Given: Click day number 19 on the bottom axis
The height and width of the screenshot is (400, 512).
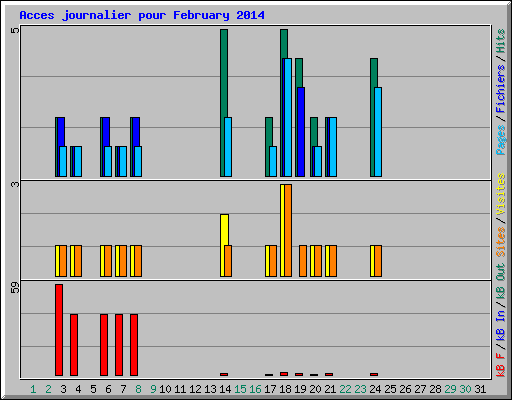Looking at the screenshot, I should tap(300, 389).
